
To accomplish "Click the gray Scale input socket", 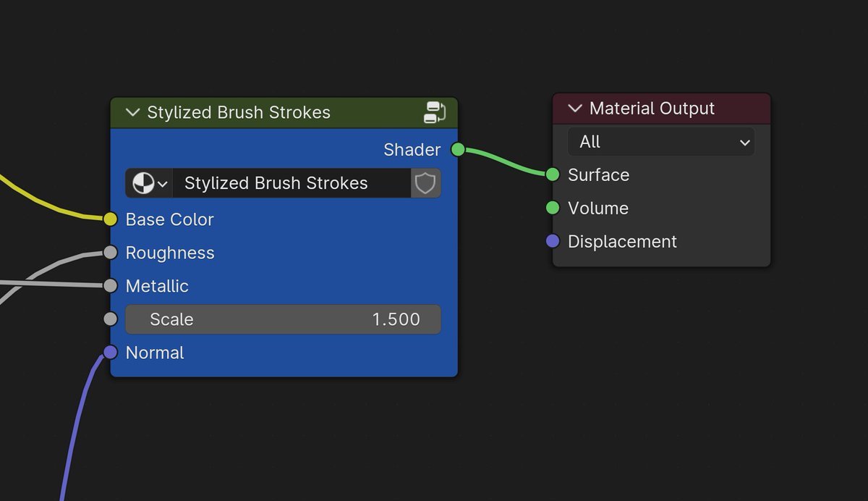I will [110, 319].
